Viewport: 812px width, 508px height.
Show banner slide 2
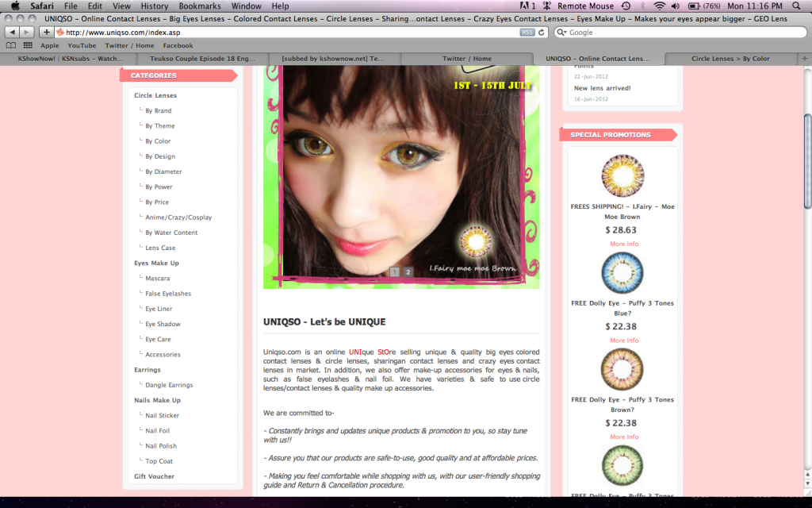click(x=408, y=272)
